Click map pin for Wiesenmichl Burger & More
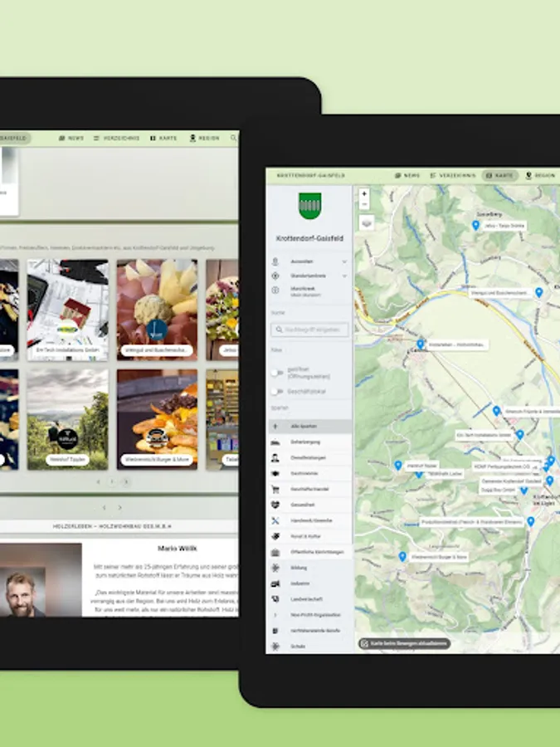The image size is (560, 747). 402,556
